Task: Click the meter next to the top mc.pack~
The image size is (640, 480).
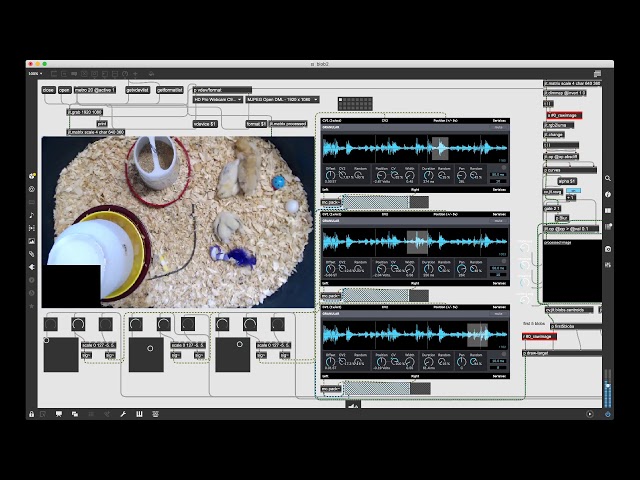Action: click(x=386, y=202)
